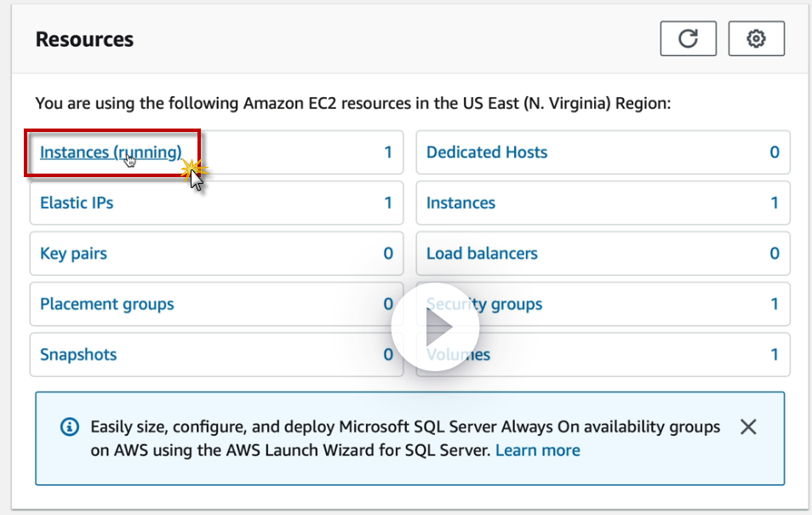Image resolution: width=812 pixels, height=515 pixels.
Task: Open Snapshots resource link
Action: (x=78, y=354)
